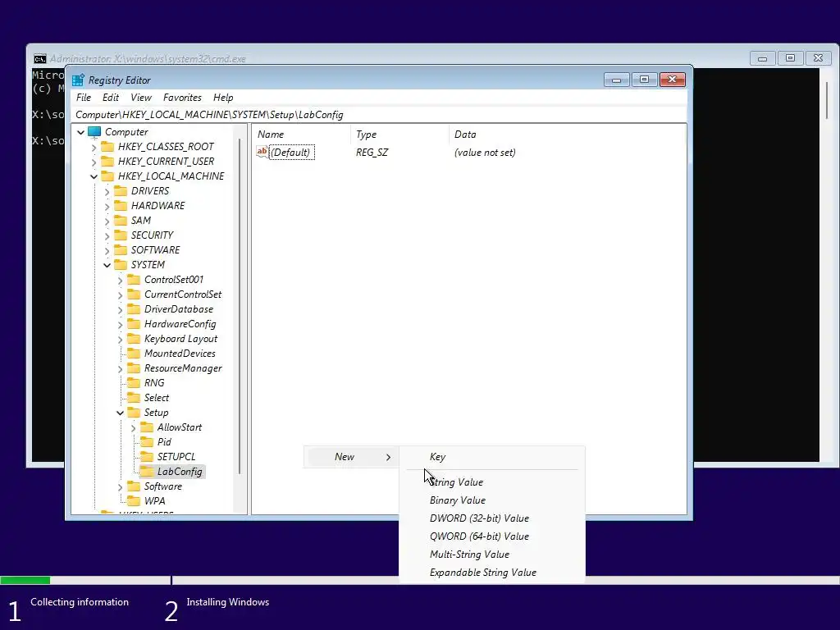Maximize the Registry Editor window
This screenshot has height=630, width=840.
tap(645, 80)
